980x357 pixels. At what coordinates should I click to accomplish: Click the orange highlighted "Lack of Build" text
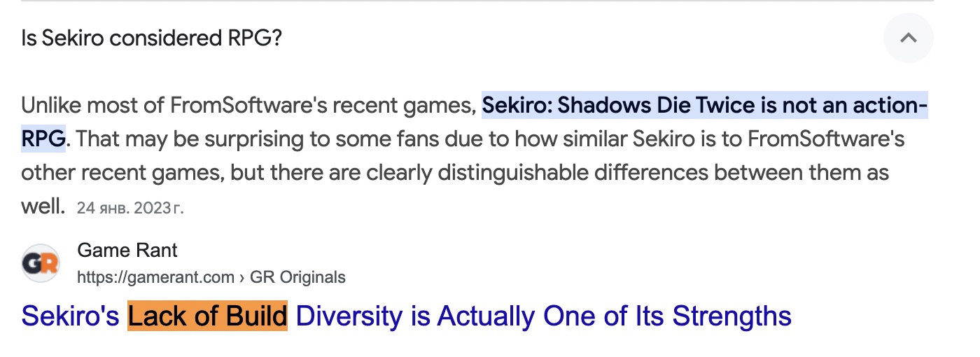[207, 316]
